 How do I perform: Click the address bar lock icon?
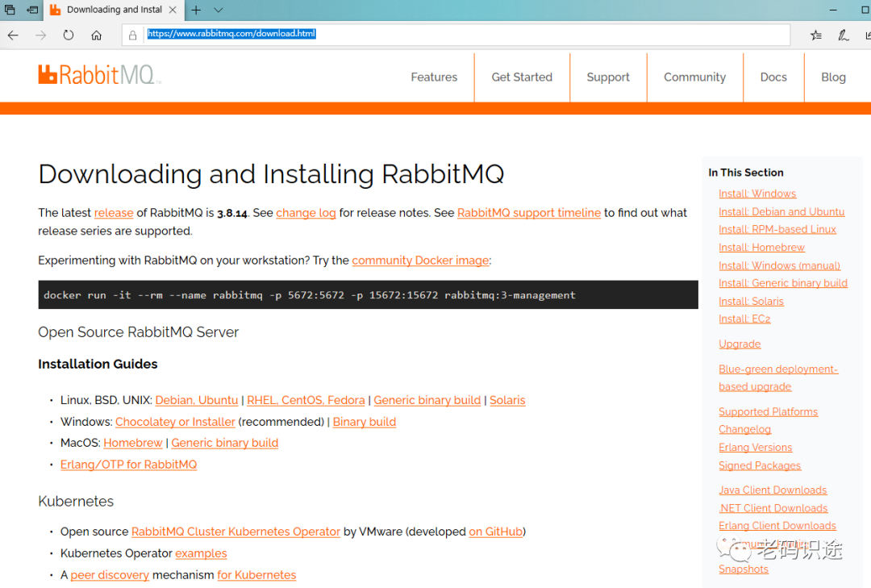point(133,35)
